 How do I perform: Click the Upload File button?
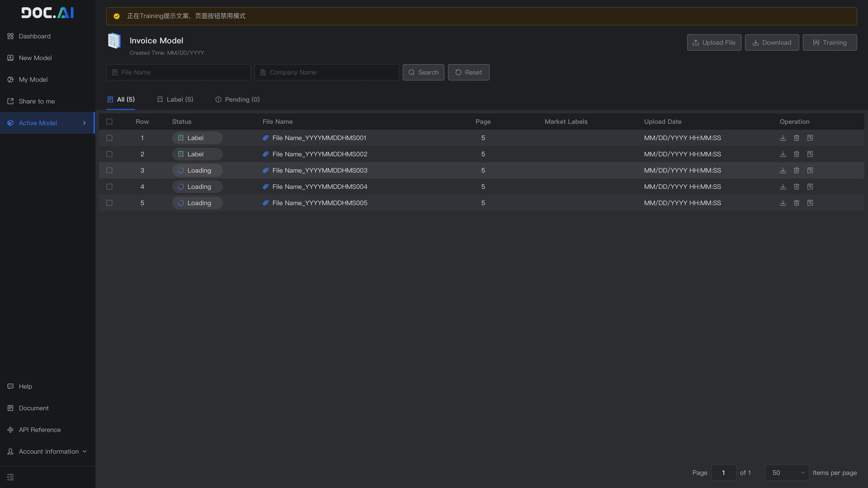point(714,42)
